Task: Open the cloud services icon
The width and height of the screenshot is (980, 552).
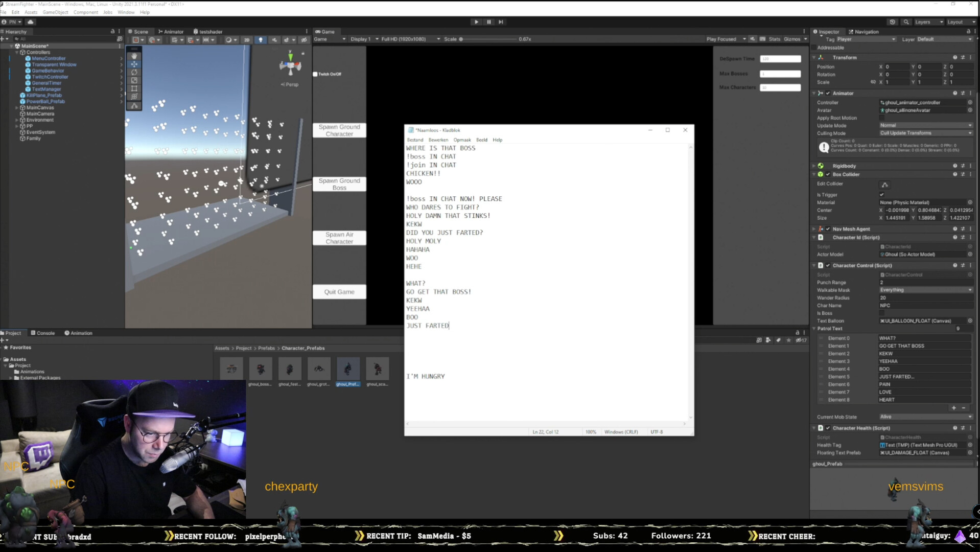Action: pyautogui.click(x=30, y=22)
